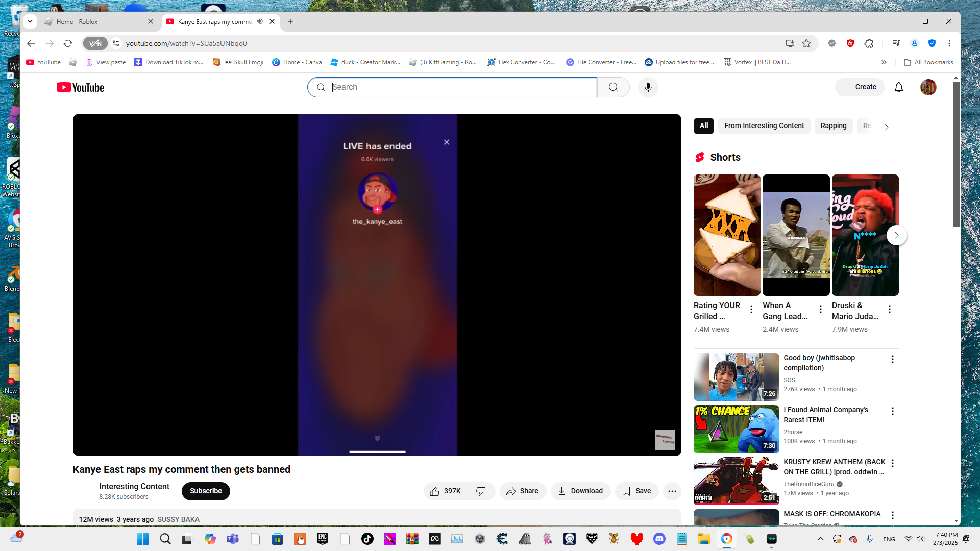Click the Download button
This screenshot has height=551, width=980.
[x=580, y=491]
